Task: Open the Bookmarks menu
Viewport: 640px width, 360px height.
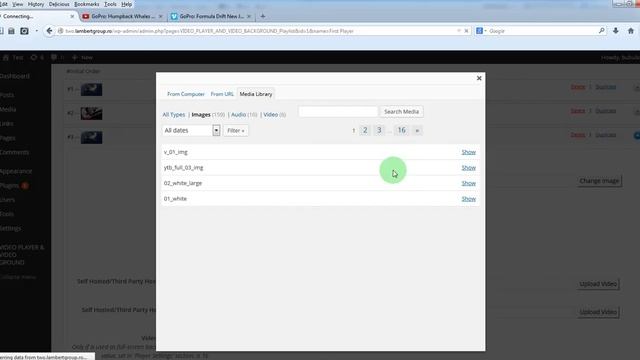Action: tap(87, 4)
